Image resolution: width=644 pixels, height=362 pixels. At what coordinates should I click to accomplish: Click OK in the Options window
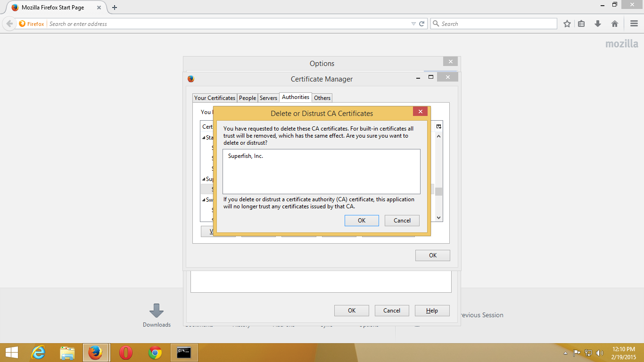[x=352, y=310]
